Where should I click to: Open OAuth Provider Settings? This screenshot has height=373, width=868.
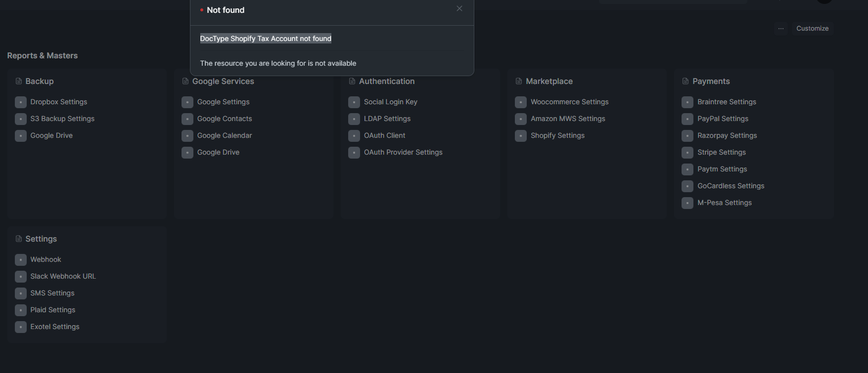pyautogui.click(x=403, y=152)
